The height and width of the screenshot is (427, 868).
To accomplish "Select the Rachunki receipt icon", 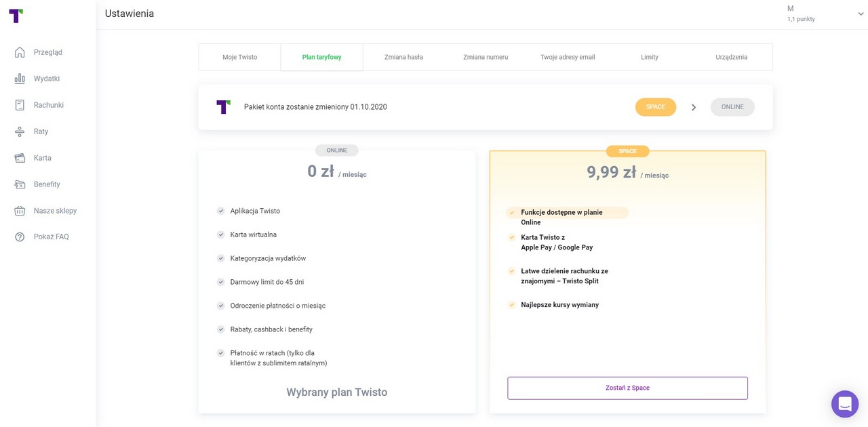I will (20, 105).
